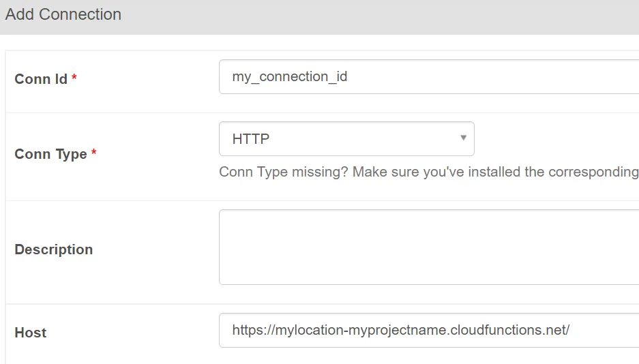Place cursor after the Host URL's trailing slash
Image resolution: width=639 pixels, height=364 pixels.
[571, 331]
